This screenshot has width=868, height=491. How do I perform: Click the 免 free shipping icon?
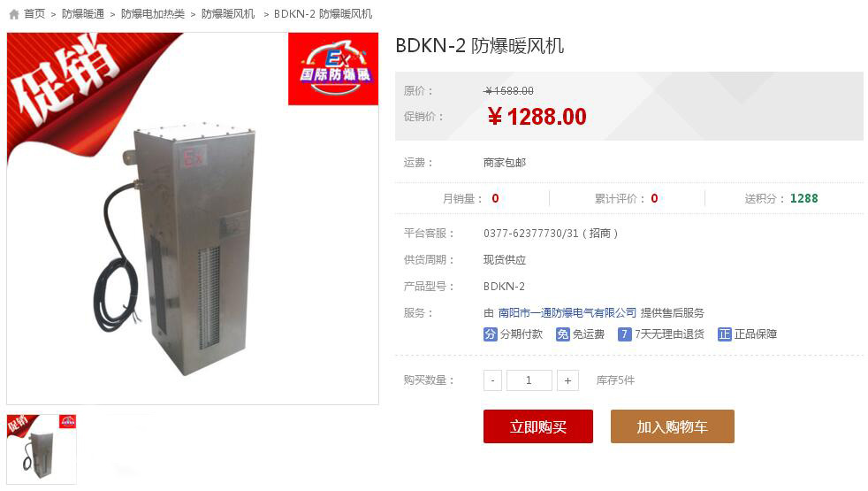click(x=562, y=334)
